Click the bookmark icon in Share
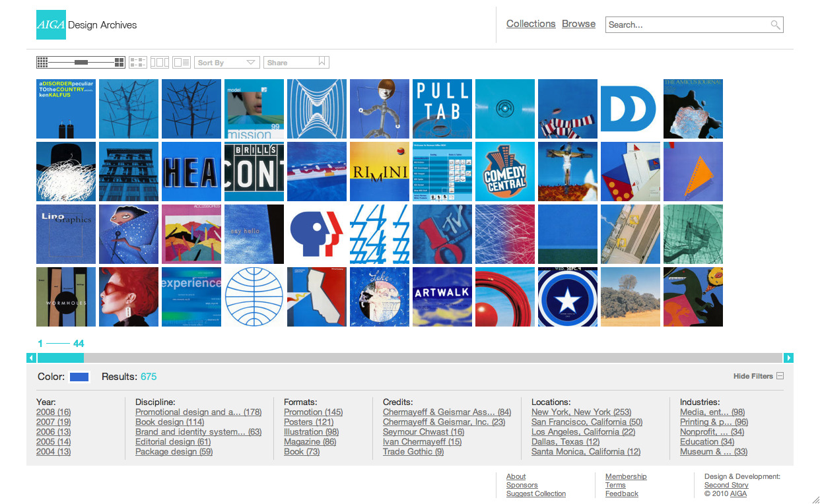Screen dimensions: 820x504 pyautogui.click(x=322, y=62)
